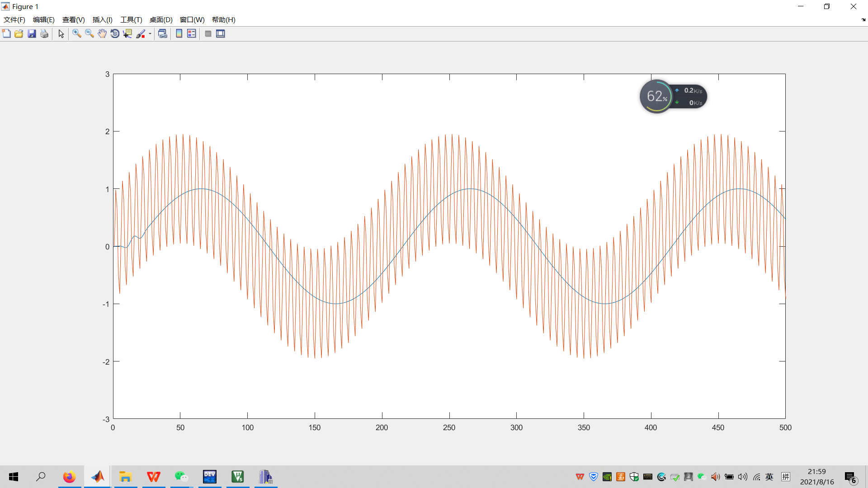
Task: Insert a colorbar using the toolbar icon
Action: point(179,34)
